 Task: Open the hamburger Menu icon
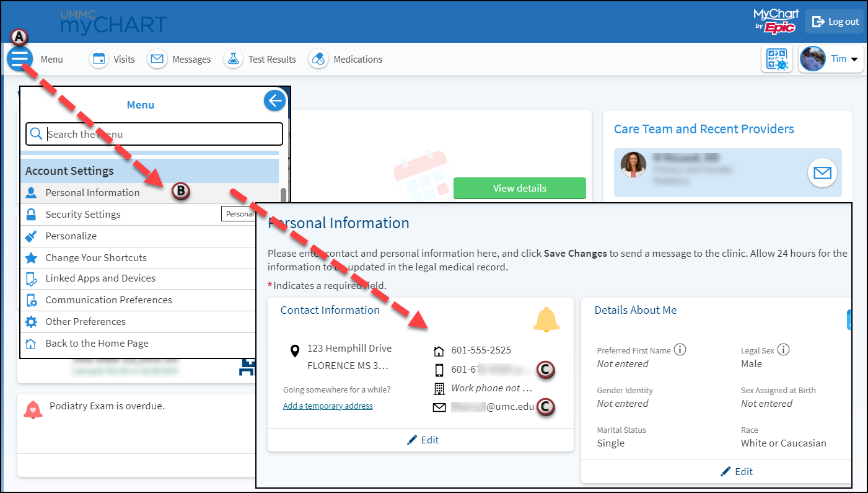tap(20, 59)
